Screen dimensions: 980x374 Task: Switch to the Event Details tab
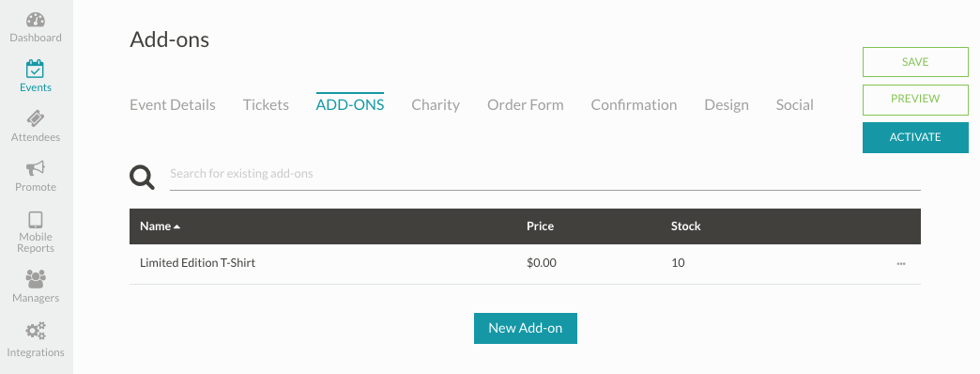click(173, 105)
